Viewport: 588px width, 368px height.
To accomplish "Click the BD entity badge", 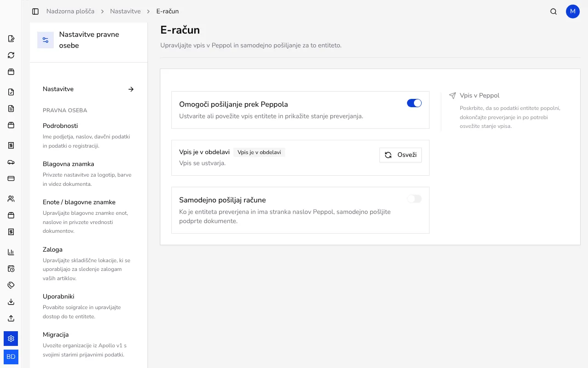I will tap(11, 357).
